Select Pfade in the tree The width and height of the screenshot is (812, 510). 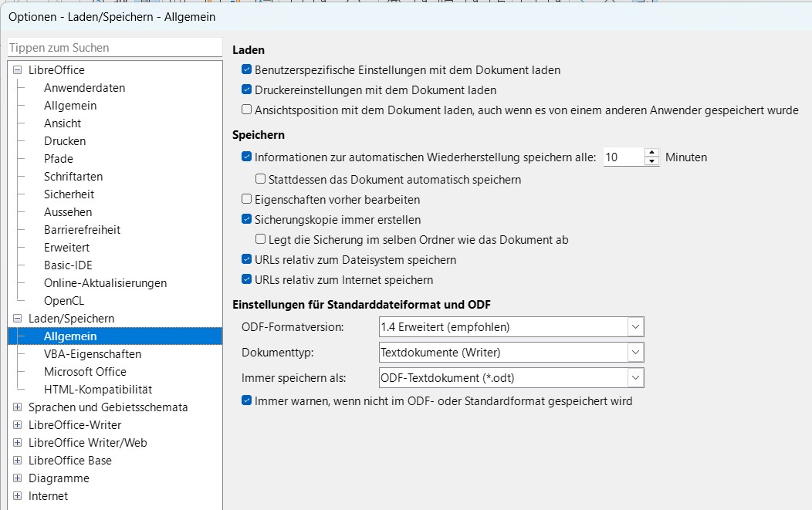tap(59, 159)
